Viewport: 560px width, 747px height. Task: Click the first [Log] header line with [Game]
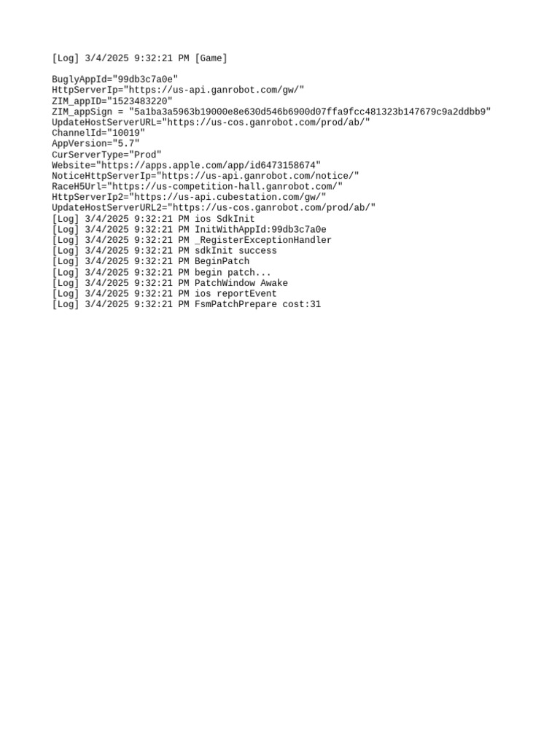[x=139, y=58]
